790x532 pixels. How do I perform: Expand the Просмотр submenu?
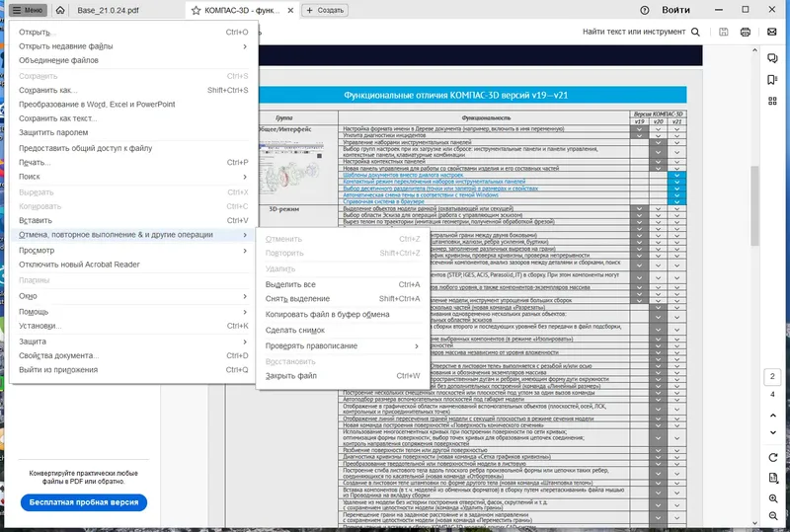133,251
